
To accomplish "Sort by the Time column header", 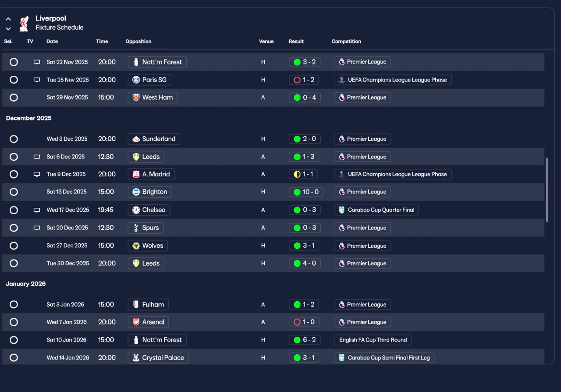I will [102, 42].
